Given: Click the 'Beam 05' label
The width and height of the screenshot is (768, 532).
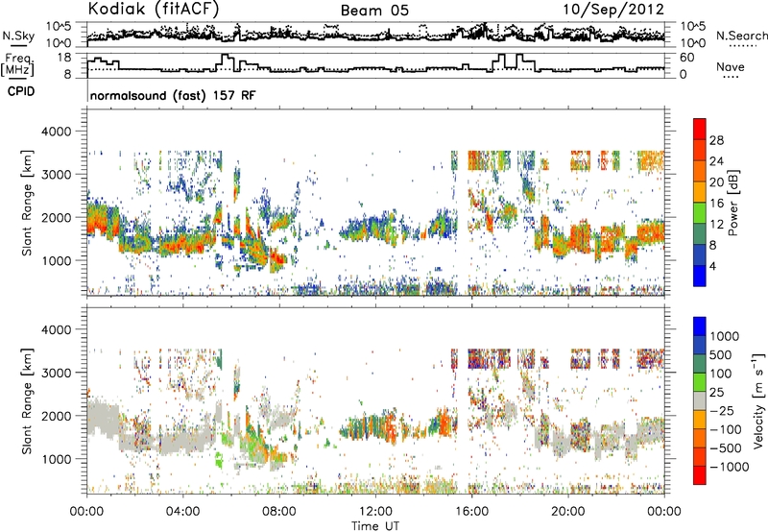Looking at the screenshot, I should coord(374,11).
